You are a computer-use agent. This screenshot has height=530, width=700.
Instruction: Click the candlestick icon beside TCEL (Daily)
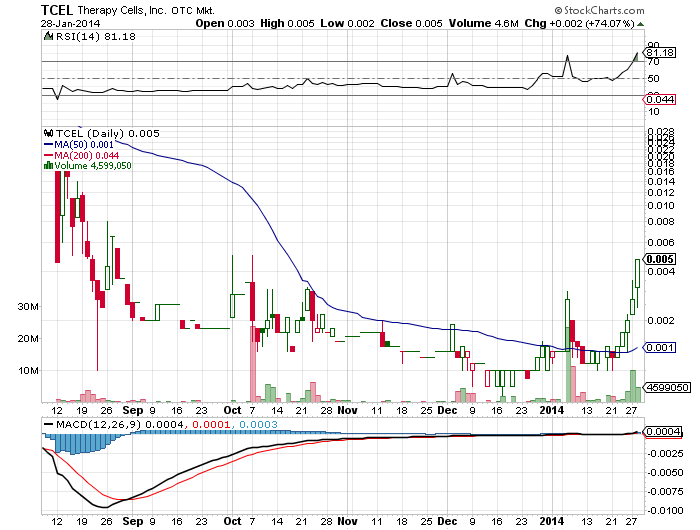coord(49,133)
